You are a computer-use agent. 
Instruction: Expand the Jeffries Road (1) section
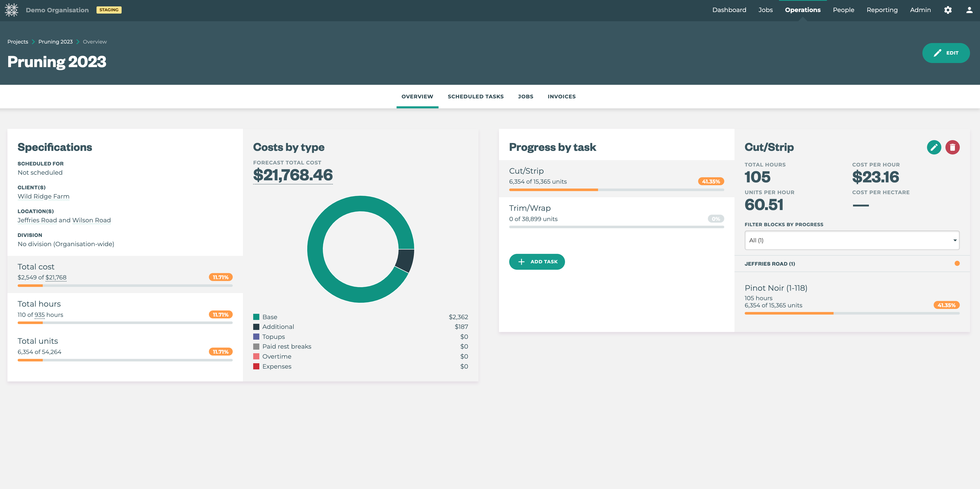tap(770, 264)
